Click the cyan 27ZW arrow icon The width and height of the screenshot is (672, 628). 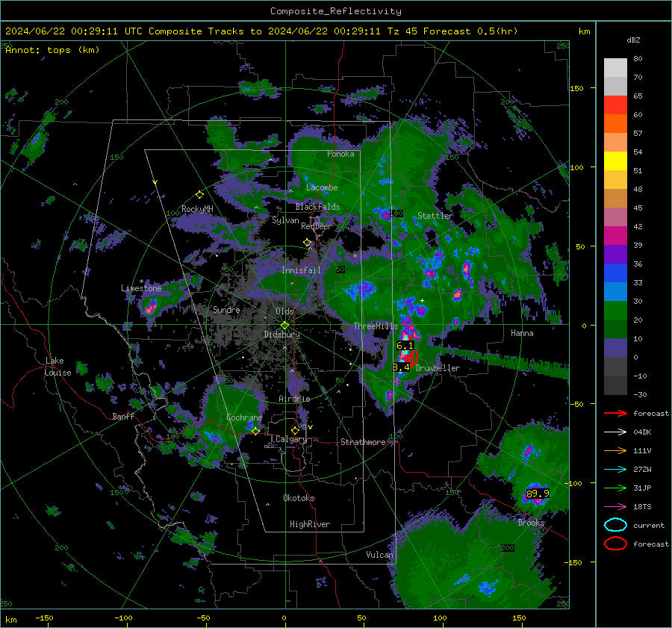[615, 470]
